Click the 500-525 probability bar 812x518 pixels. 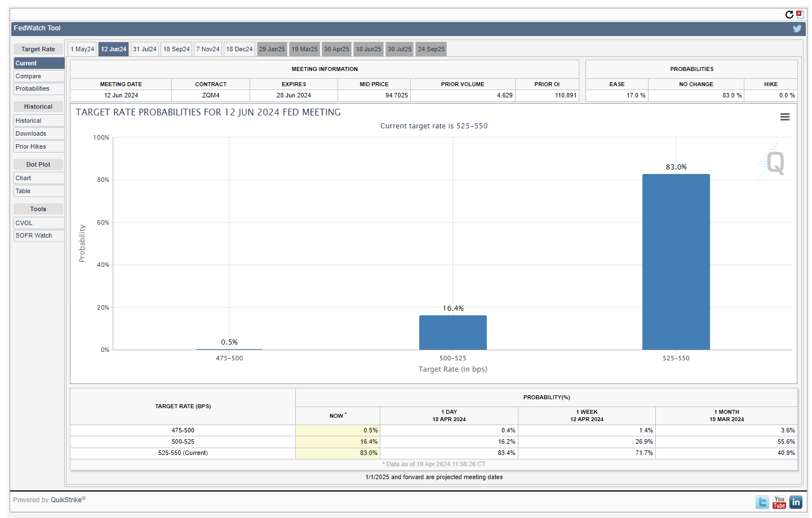click(452, 333)
